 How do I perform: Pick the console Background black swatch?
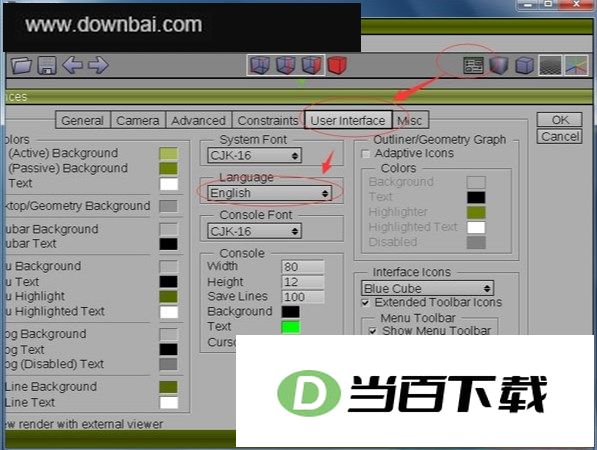(291, 311)
